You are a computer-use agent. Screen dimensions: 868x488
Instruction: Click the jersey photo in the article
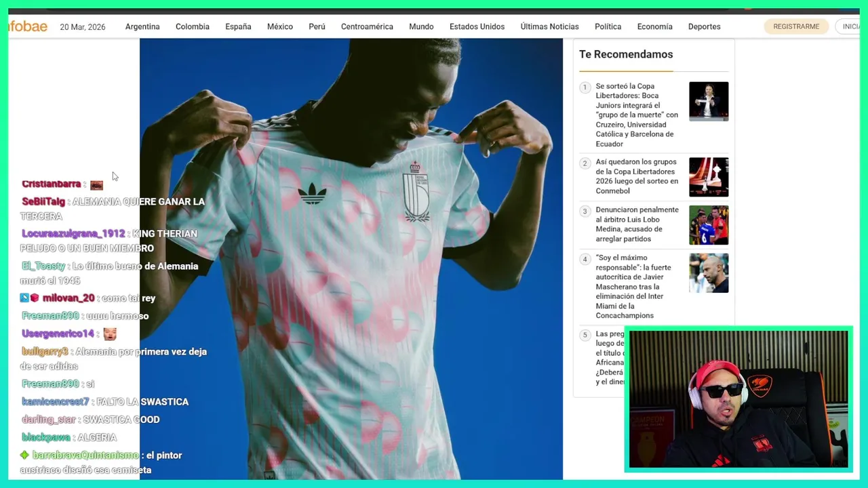[x=351, y=259]
